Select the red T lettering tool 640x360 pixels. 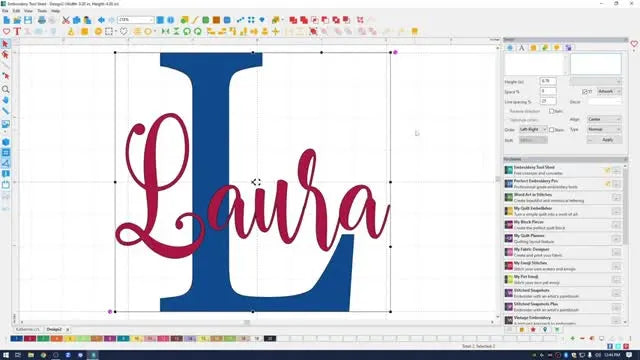(17, 31)
